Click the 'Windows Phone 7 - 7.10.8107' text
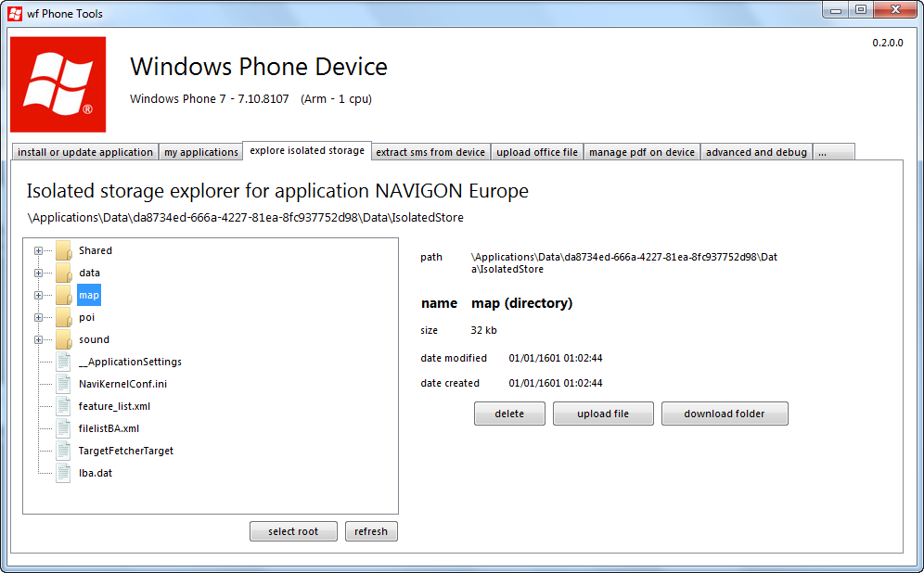The height and width of the screenshot is (573, 924). 209,99
